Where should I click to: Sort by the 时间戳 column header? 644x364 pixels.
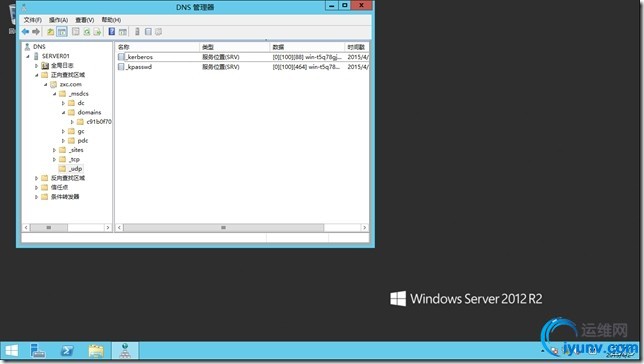[x=357, y=47]
